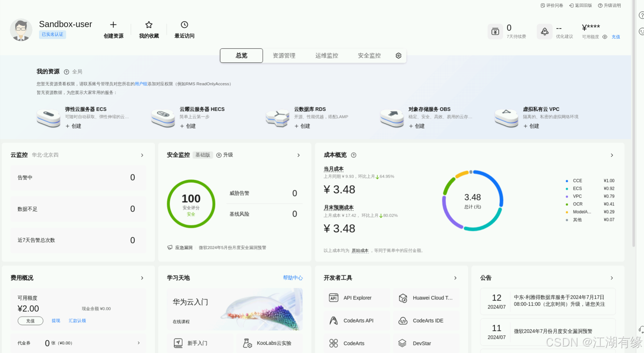Expand 成本概览 card chevron
Screen dimensions: 644x353
pyautogui.click(x=612, y=155)
